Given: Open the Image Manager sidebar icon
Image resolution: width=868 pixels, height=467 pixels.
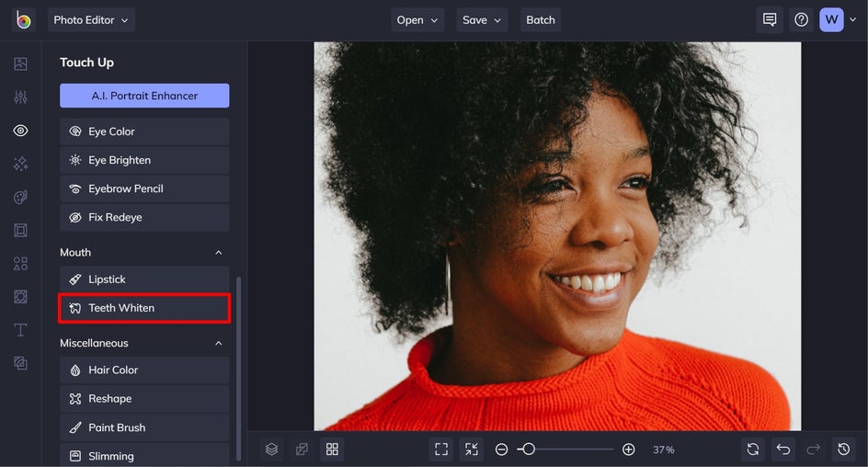Looking at the screenshot, I should pyautogui.click(x=20, y=63).
